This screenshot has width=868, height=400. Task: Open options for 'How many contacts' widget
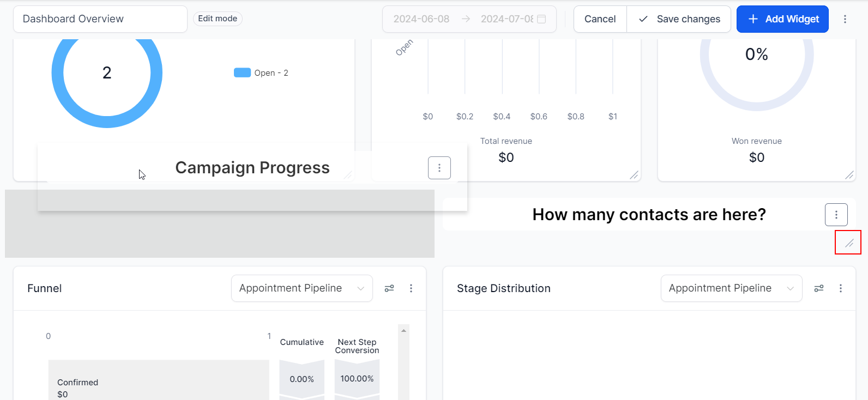pyautogui.click(x=836, y=215)
